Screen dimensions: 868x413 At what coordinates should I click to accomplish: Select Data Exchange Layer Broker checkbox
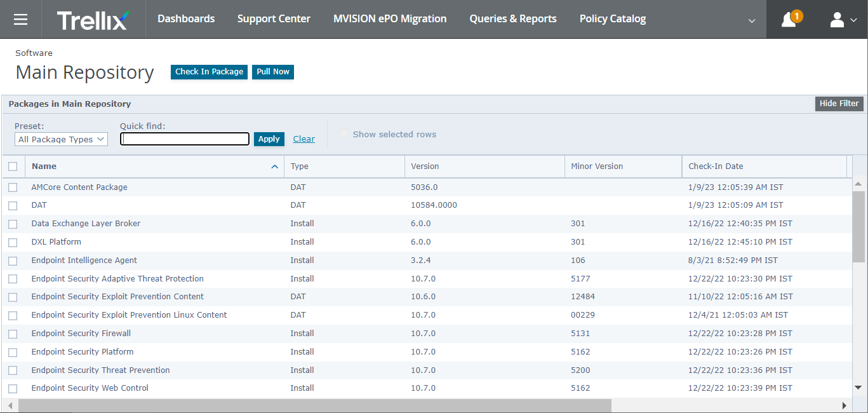13,224
